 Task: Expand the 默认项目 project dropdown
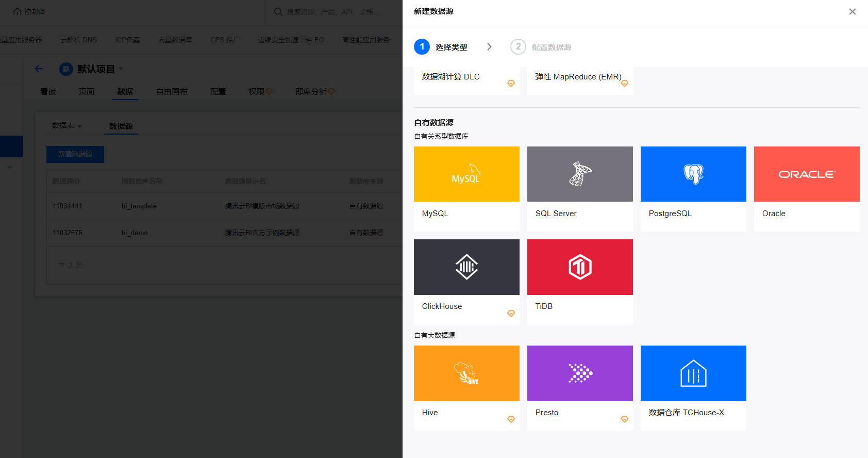point(121,69)
